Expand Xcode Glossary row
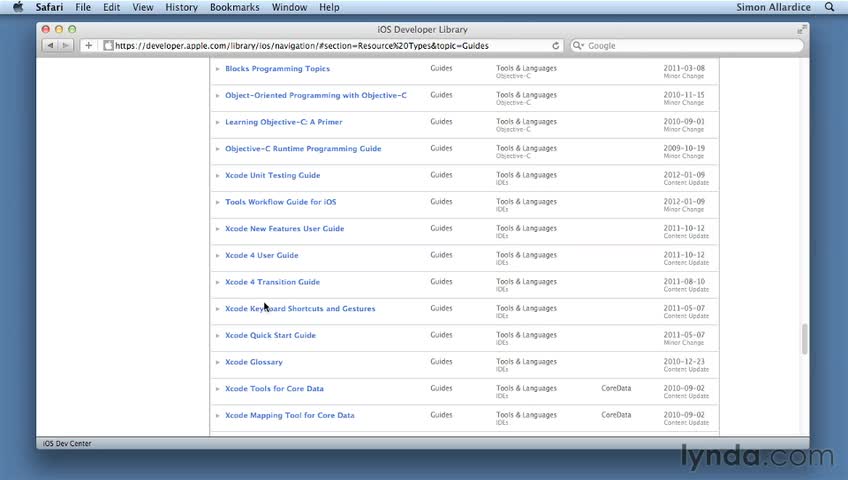Viewport: 848px width, 480px height. (217, 362)
